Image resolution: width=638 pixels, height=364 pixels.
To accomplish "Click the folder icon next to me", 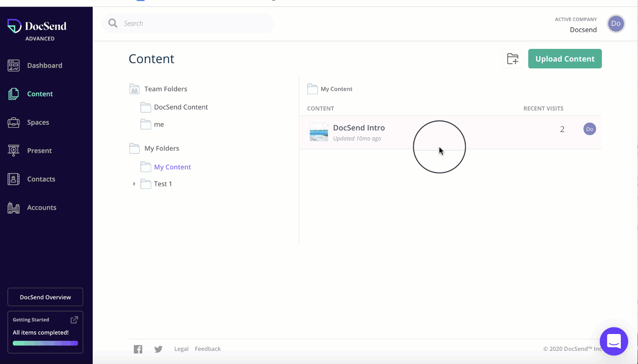I will click(x=146, y=124).
